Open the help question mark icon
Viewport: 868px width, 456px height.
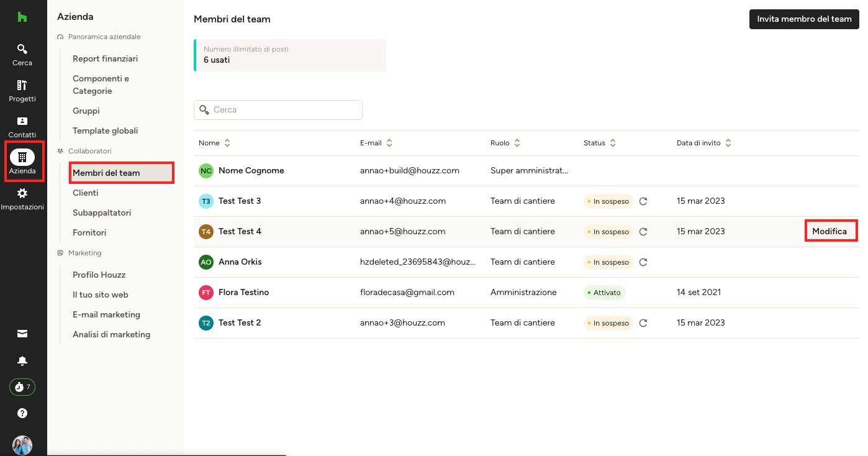pos(22,413)
